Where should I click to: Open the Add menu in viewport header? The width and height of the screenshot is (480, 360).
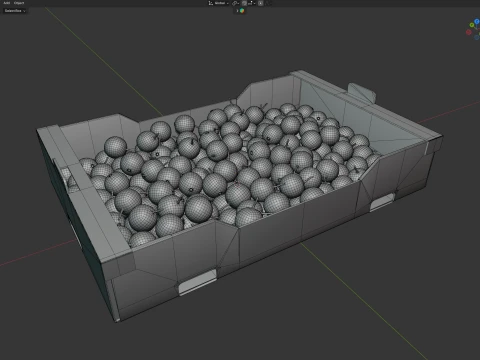(6, 3)
